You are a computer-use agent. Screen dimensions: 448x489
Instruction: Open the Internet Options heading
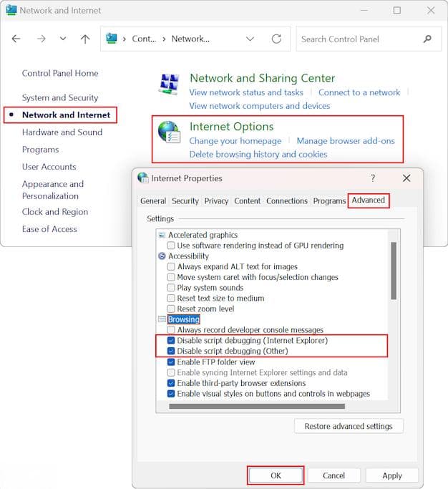(x=231, y=127)
